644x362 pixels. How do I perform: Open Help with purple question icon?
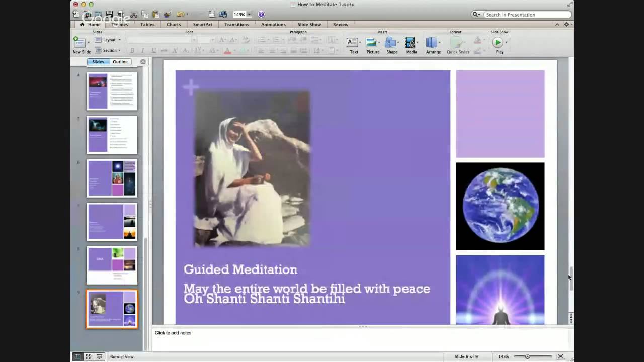pyautogui.click(x=261, y=15)
